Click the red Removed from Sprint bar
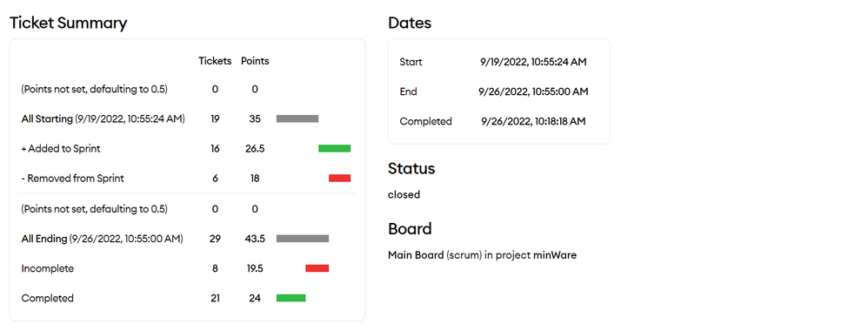868x331 pixels. 340,179
